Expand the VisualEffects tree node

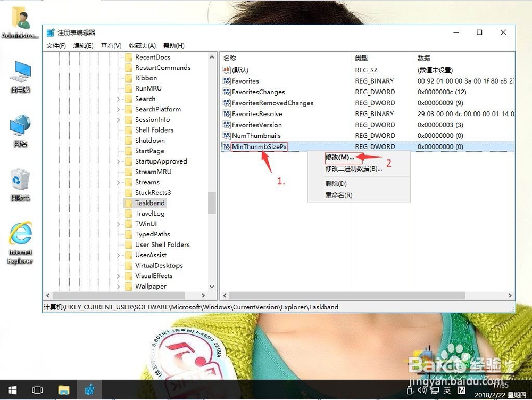[119, 276]
